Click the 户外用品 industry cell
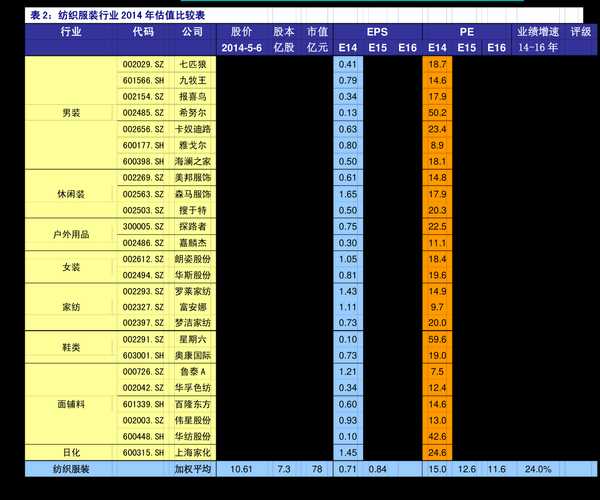 coord(71,235)
